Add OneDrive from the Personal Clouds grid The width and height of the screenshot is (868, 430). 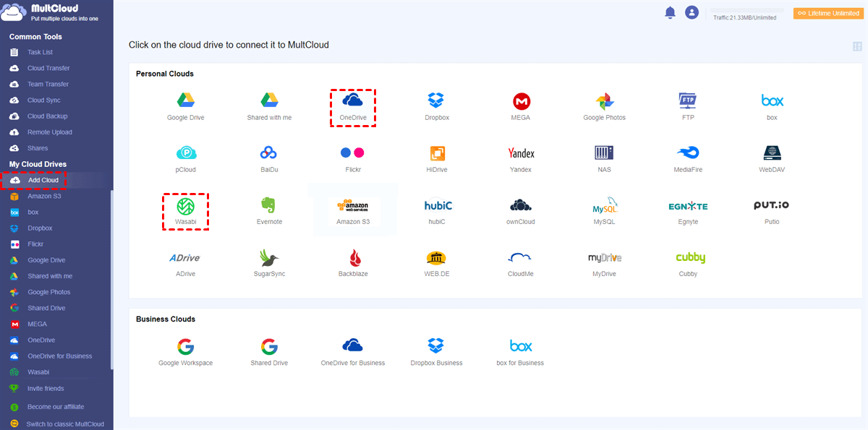(353, 107)
